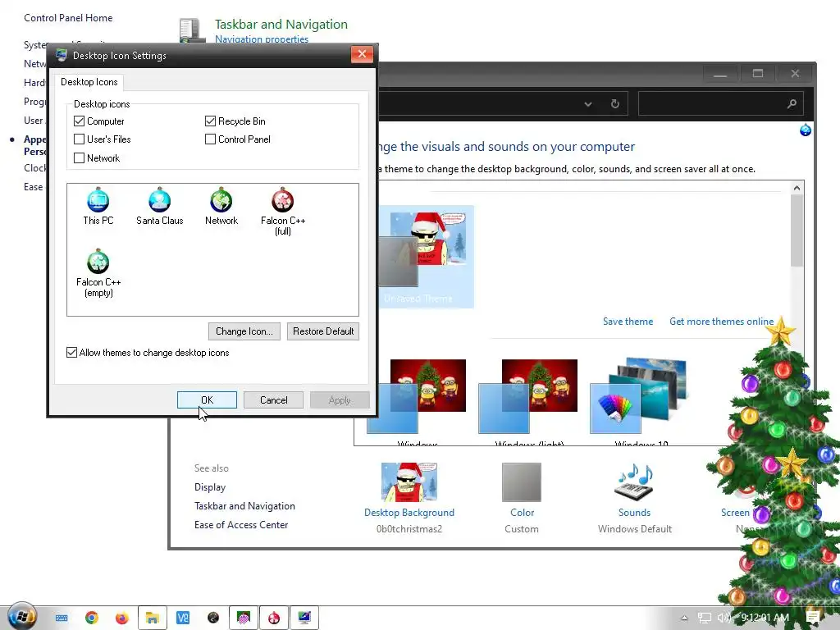Open Ease of Access Center link
This screenshot has height=630, width=840.
pos(241,524)
